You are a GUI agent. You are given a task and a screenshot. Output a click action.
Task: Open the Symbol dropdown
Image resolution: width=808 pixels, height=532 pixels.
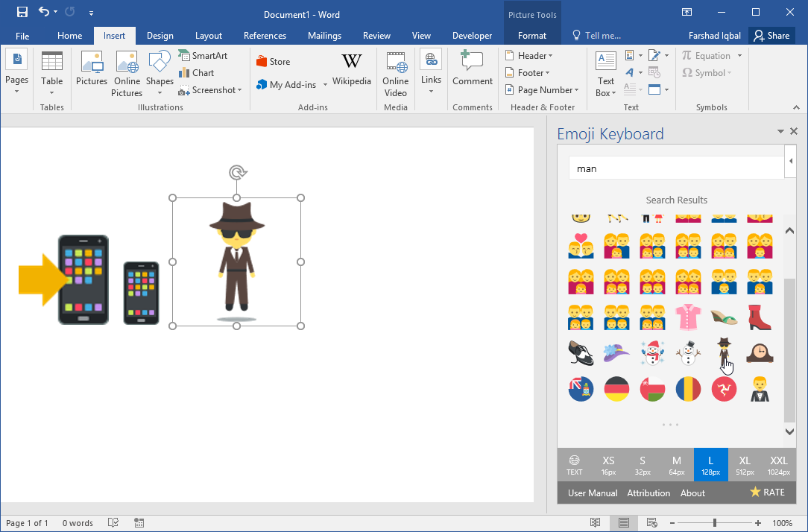(x=710, y=72)
